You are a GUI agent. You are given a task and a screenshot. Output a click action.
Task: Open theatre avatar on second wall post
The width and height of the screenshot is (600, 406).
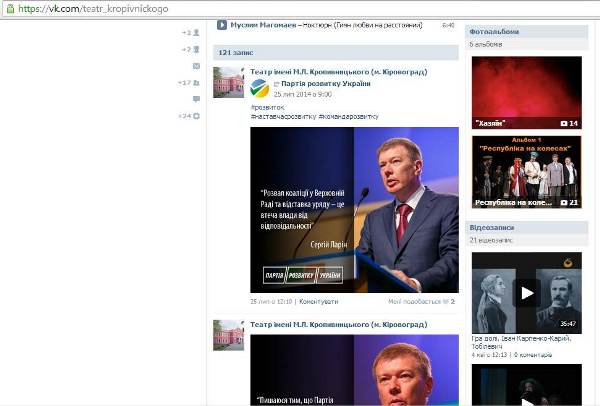point(228,335)
